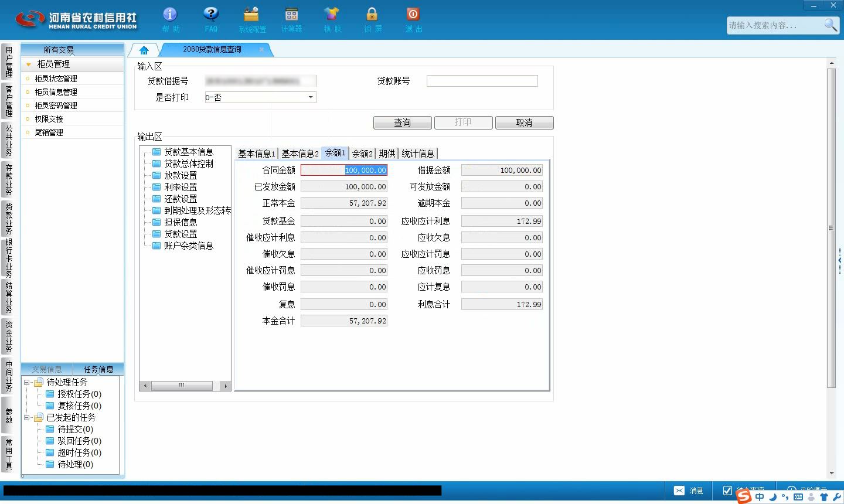Open the FAQ icon
The width and height of the screenshot is (844, 504).
point(211,15)
